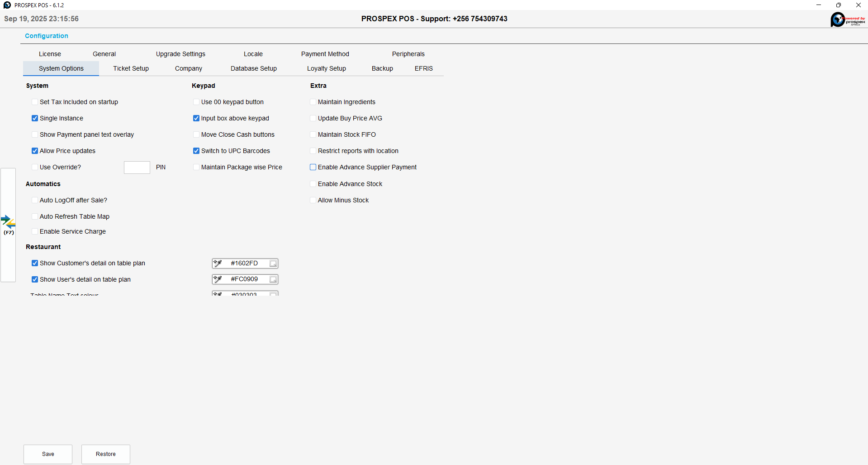
Task: Expand the Table Name Text colour dropdown
Action: [273, 294]
